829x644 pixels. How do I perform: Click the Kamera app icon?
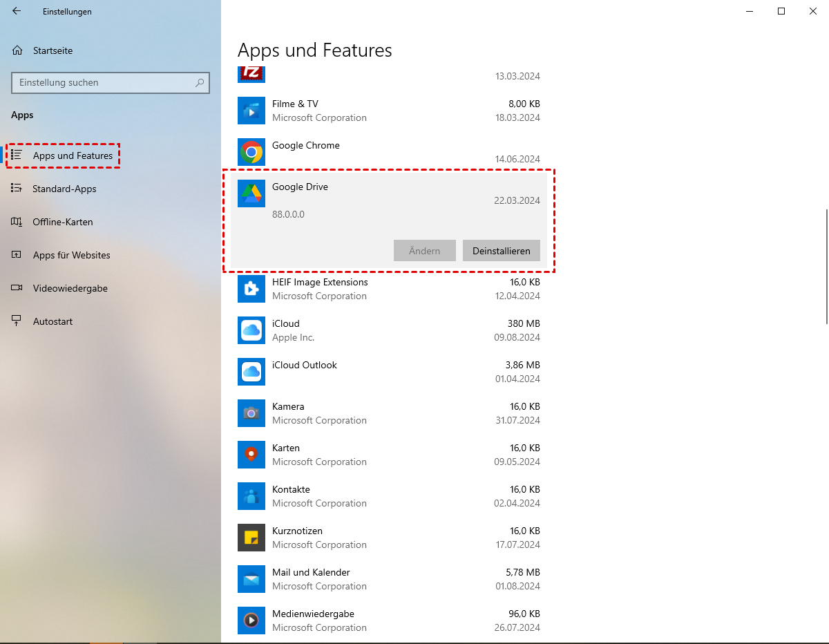[251, 413]
